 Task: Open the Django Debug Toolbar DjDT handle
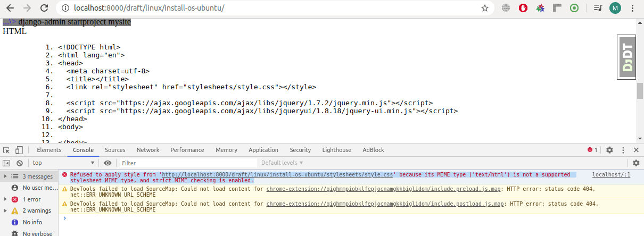pyautogui.click(x=628, y=57)
